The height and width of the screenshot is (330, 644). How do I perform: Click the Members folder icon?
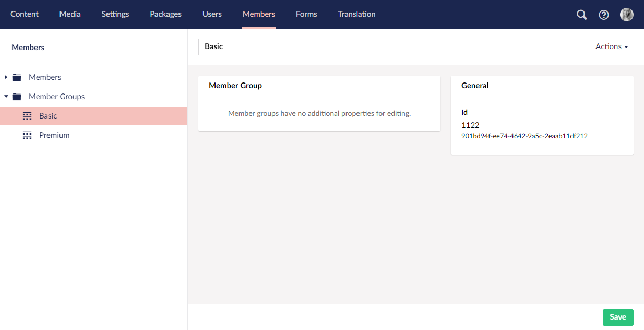[17, 77]
